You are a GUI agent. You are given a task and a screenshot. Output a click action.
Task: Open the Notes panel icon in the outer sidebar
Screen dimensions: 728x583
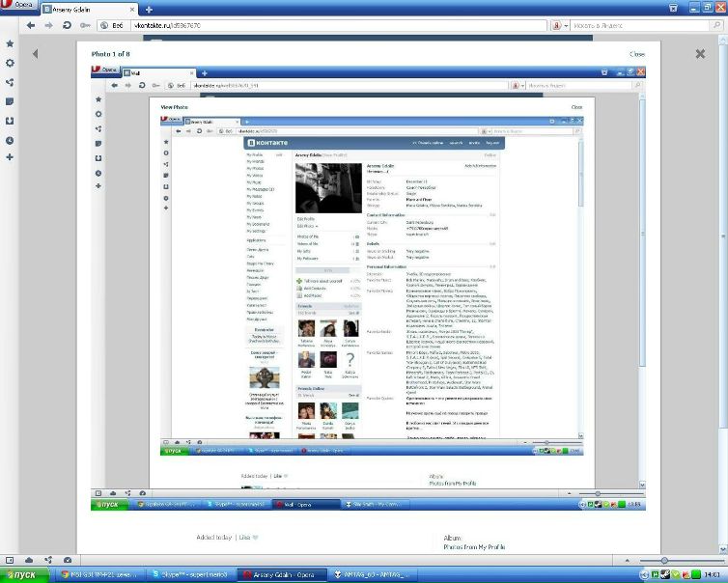point(10,101)
